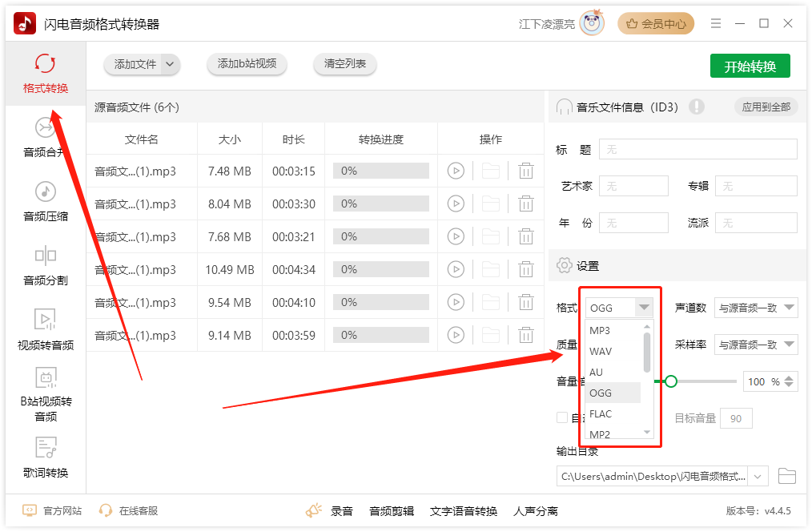Switch to the 音频分割 tool
Image resolution: width=812 pixels, height=532 pixels.
pos(45,269)
